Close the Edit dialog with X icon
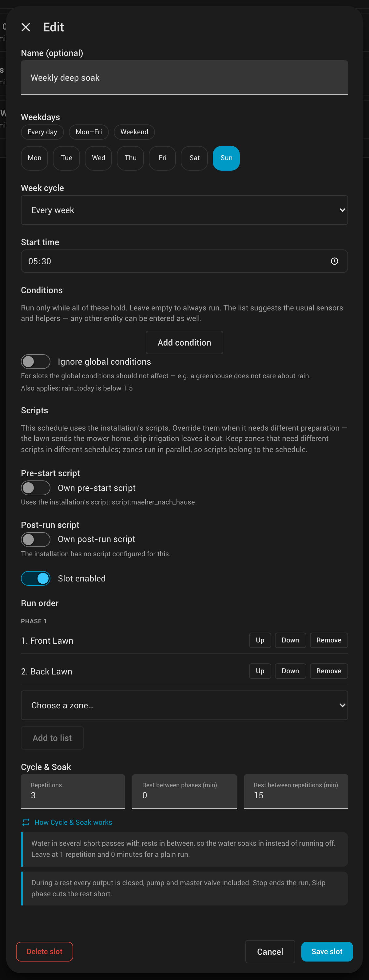Image resolution: width=369 pixels, height=980 pixels. pyautogui.click(x=26, y=27)
